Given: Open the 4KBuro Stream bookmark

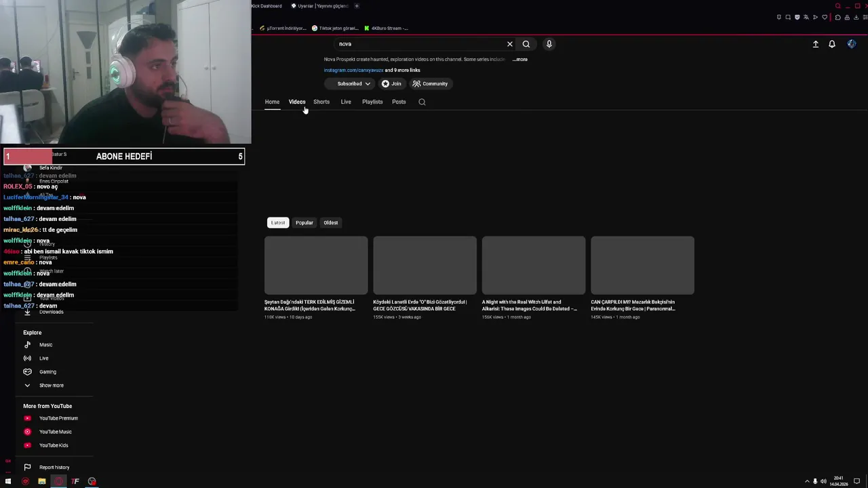Looking at the screenshot, I should (x=387, y=28).
